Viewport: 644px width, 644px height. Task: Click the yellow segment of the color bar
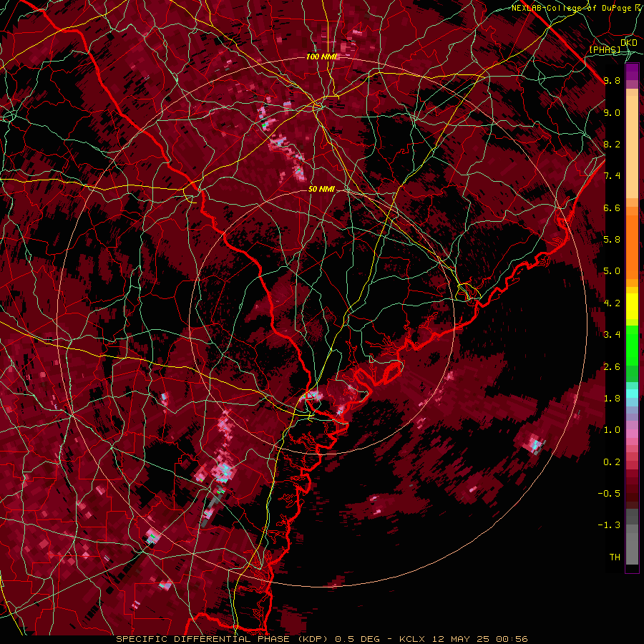pyautogui.click(x=632, y=306)
